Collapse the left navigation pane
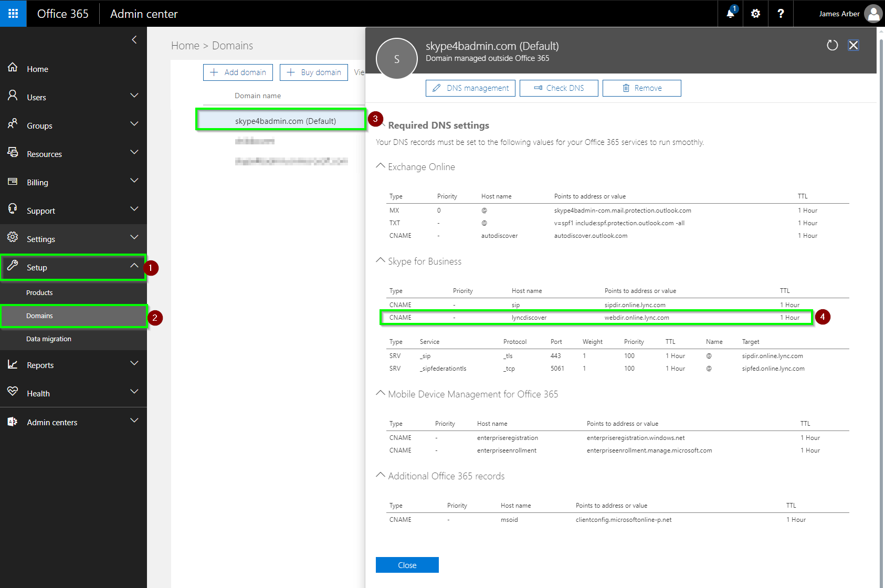Screen dimensions: 885x588 (134, 40)
